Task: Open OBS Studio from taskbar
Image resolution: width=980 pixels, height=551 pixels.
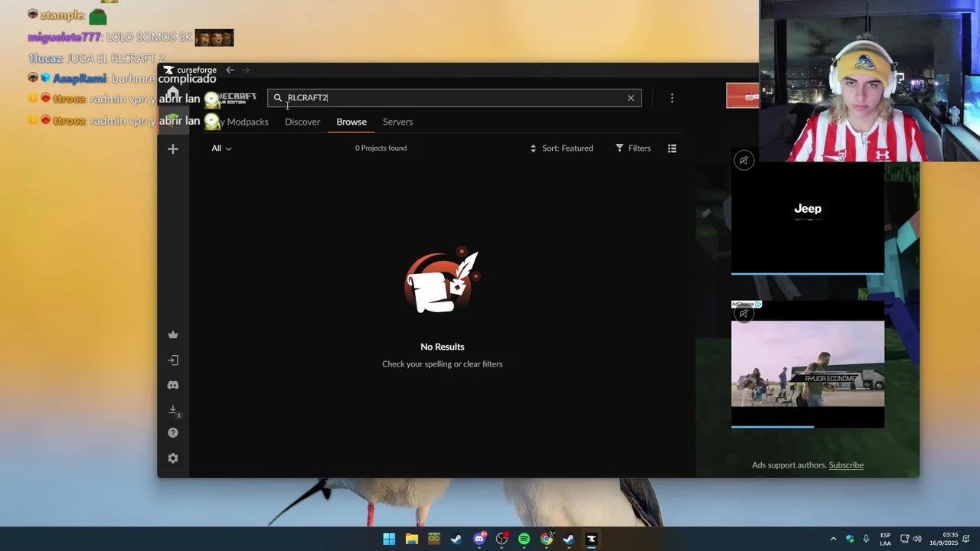Action: click(501, 539)
